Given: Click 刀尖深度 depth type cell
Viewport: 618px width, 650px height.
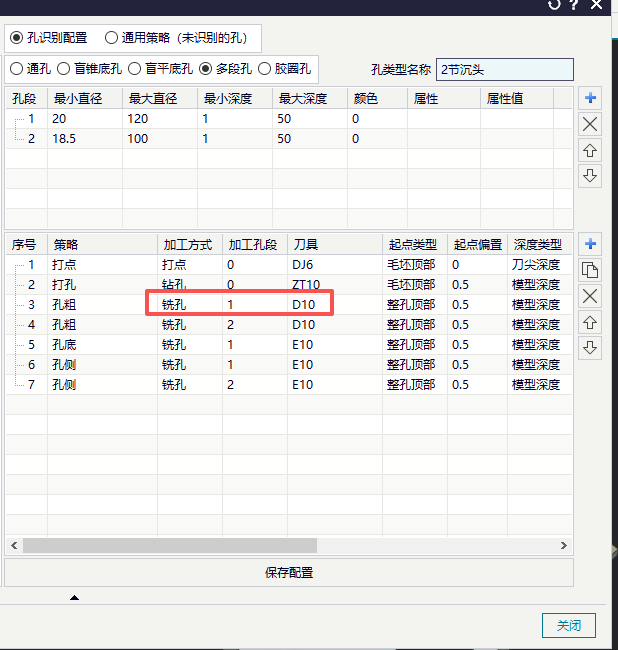Looking at the screenshot, I should coord(540,265).
